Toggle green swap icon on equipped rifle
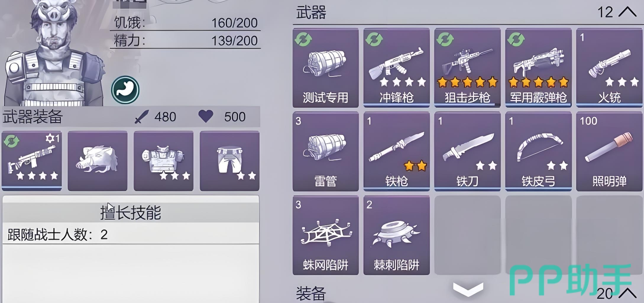The height and width of the screenshot is (303, 644). pyautogui.click(x=12, y=141)
